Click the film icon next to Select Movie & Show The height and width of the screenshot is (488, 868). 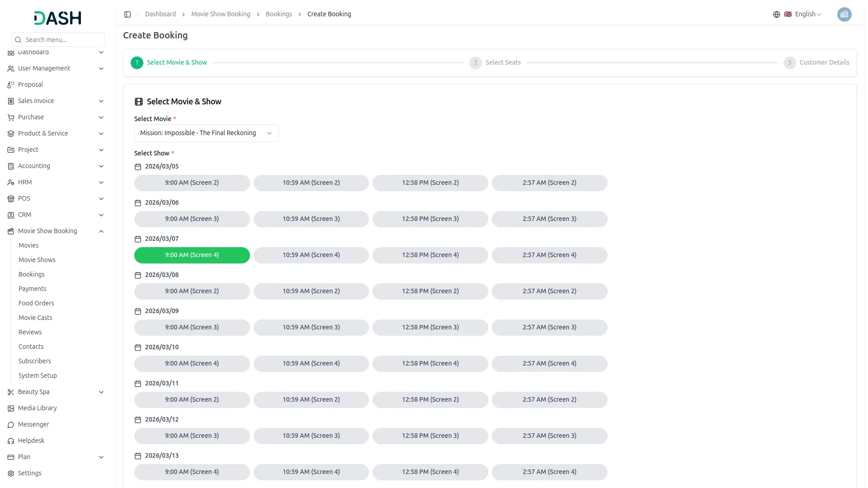coord(139,101)
